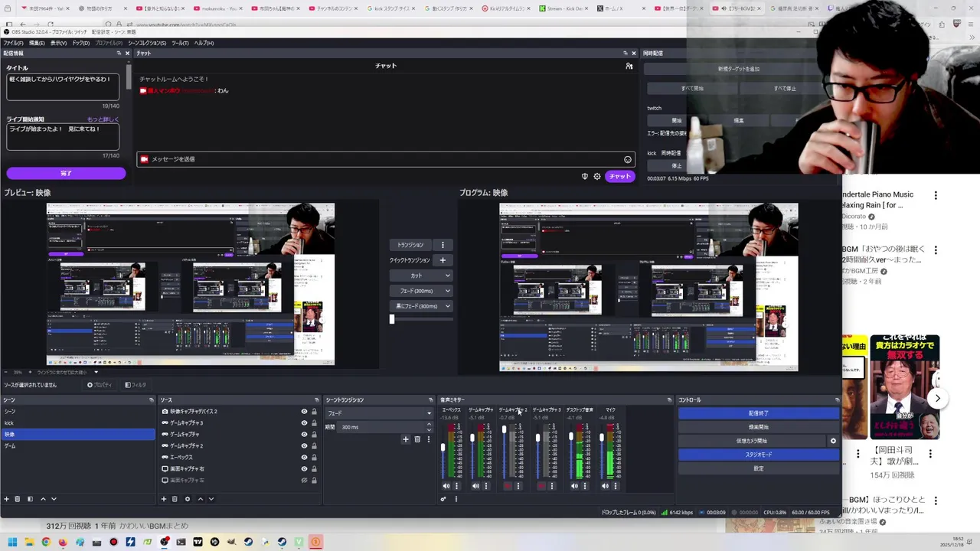The image size is (980, 551).
Task: Open マイク channel three-dot menu
Action: click(x=616, y=486)
